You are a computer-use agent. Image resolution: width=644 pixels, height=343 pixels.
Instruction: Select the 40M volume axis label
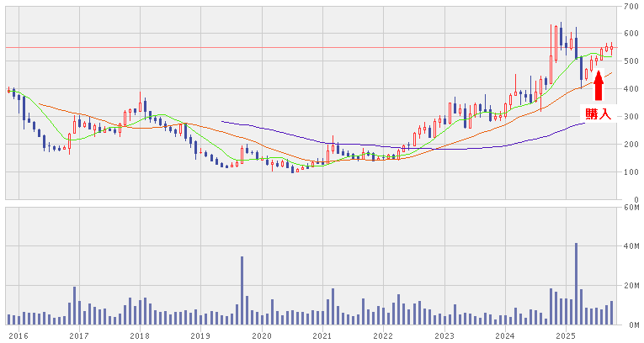(x=631, y=246)
